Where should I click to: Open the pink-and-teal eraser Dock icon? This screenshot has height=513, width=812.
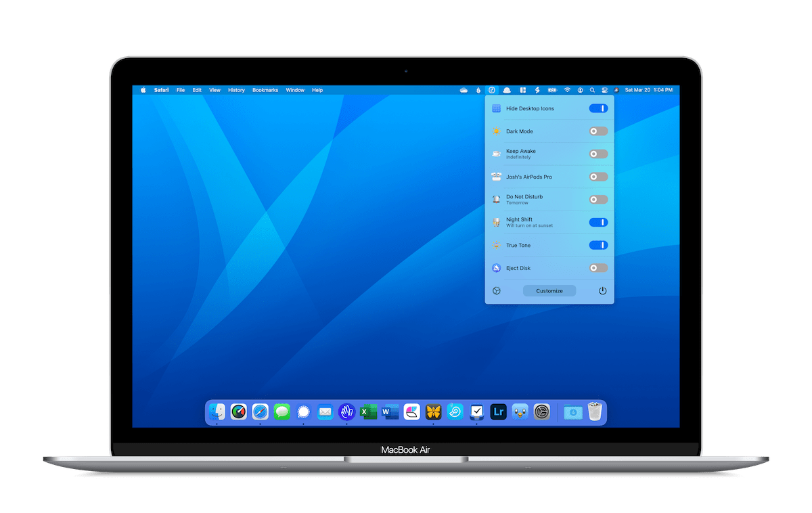tap(412, 411)
